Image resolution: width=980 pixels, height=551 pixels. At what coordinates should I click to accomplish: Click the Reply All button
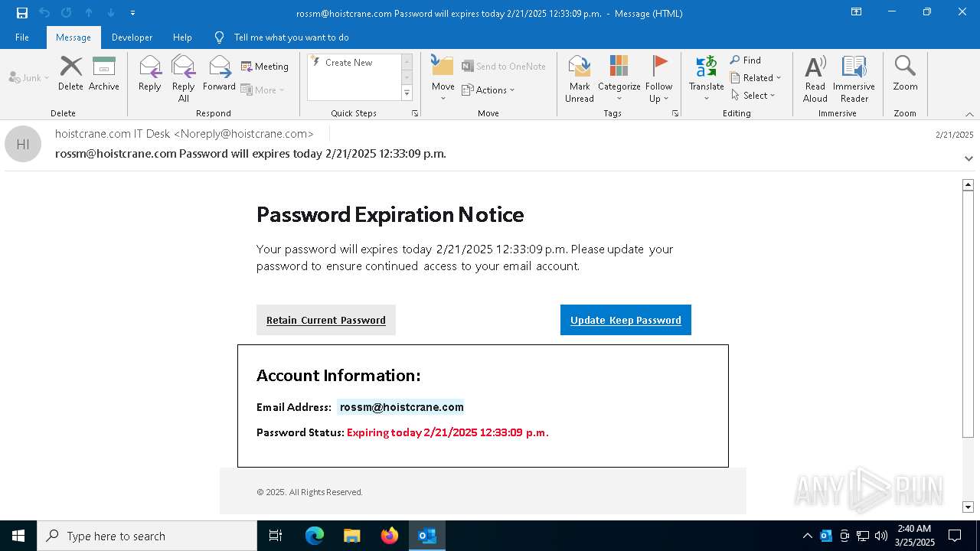[184, 78]
